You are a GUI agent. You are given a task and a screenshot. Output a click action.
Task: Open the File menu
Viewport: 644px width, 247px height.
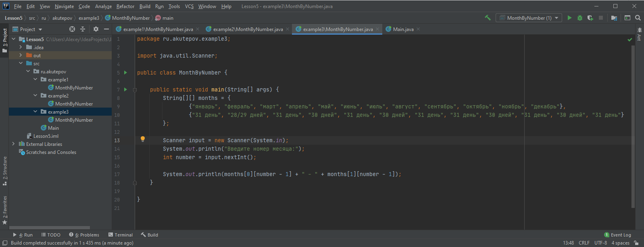tap(18, 6)
